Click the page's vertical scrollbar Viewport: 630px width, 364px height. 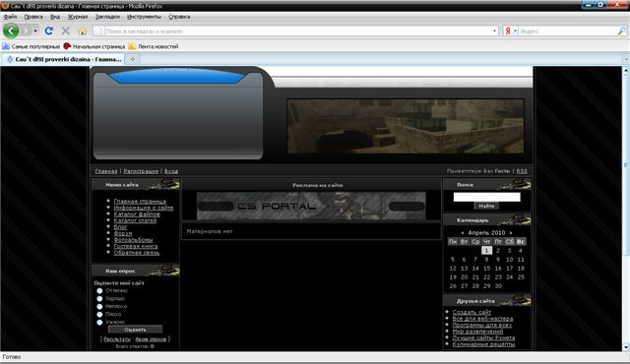click(626, 164)
